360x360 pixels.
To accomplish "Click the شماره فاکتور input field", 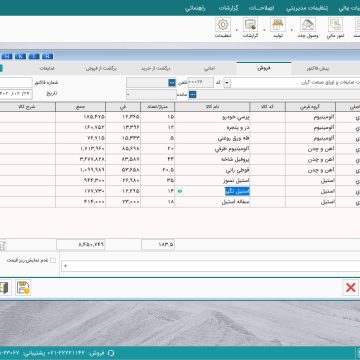I will coord(16,82).
